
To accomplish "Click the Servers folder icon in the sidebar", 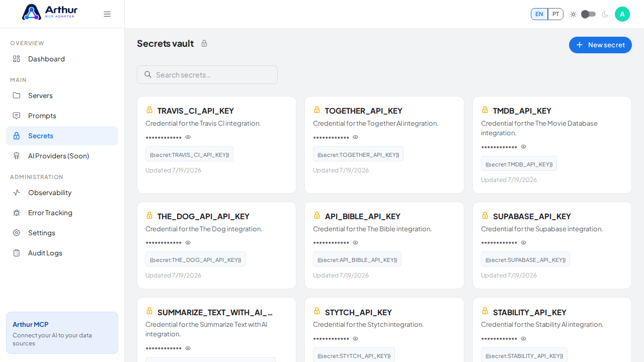I will pyautogui.click(x=17, y=96).
